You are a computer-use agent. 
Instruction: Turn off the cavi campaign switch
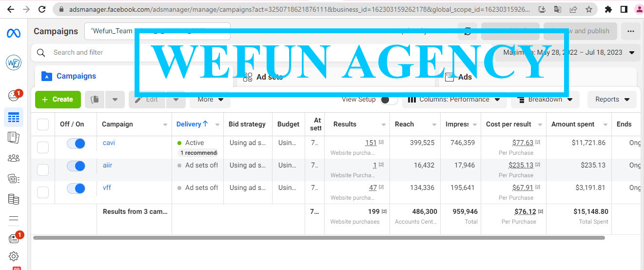tap(76, 144)
